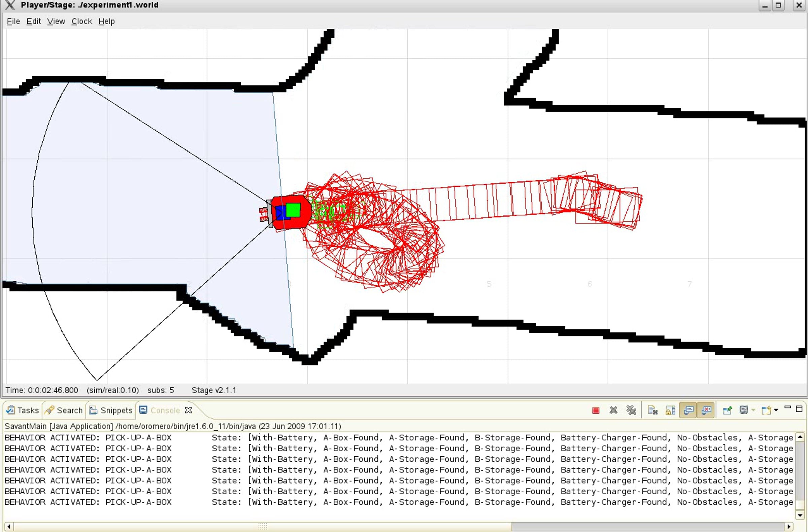Remove the launch with single X icon

(x=613, y=411)
